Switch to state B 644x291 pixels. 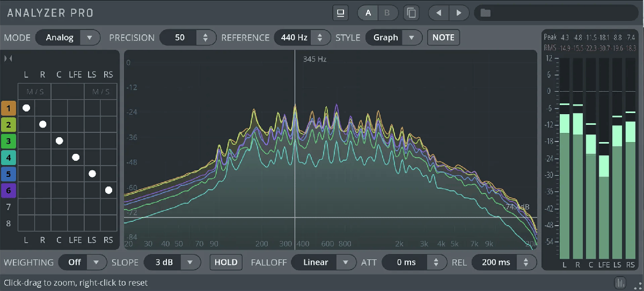tap(387, 13)
